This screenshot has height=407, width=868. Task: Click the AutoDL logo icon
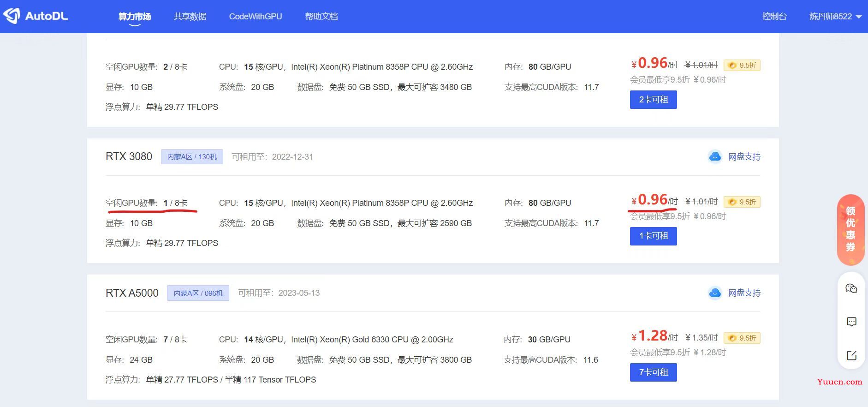click(x=12, y=16)
